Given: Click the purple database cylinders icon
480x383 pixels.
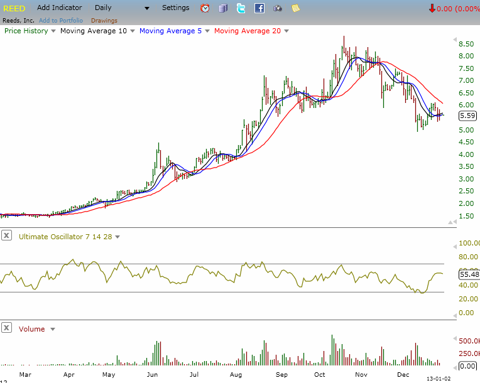Looking at the screenshot, I should [x=223, y=8].
